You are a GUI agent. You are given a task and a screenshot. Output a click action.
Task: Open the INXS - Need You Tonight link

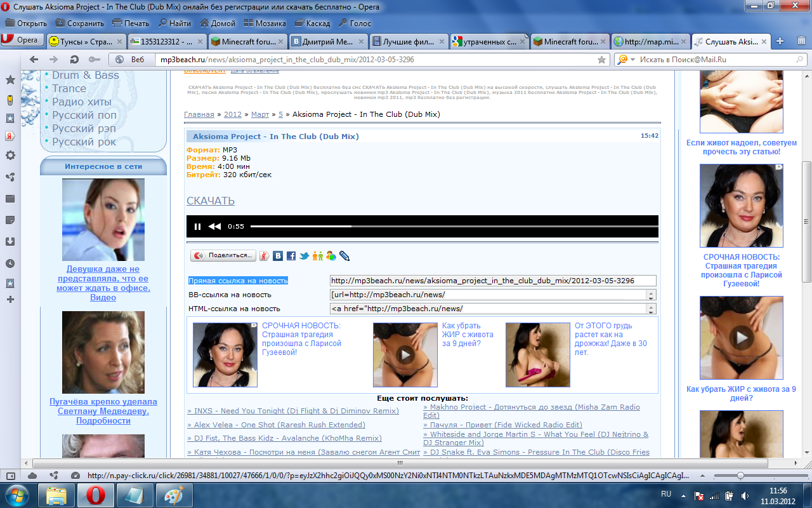click(293, 411)
